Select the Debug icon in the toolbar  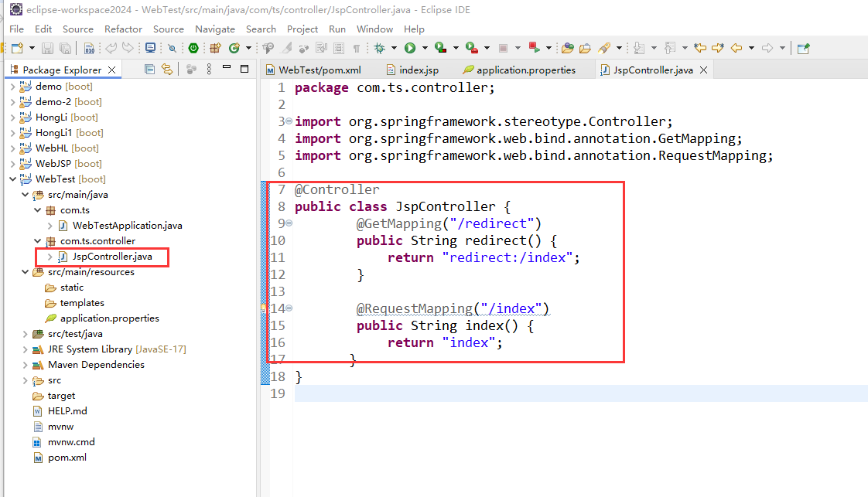(x=379, y=47)
